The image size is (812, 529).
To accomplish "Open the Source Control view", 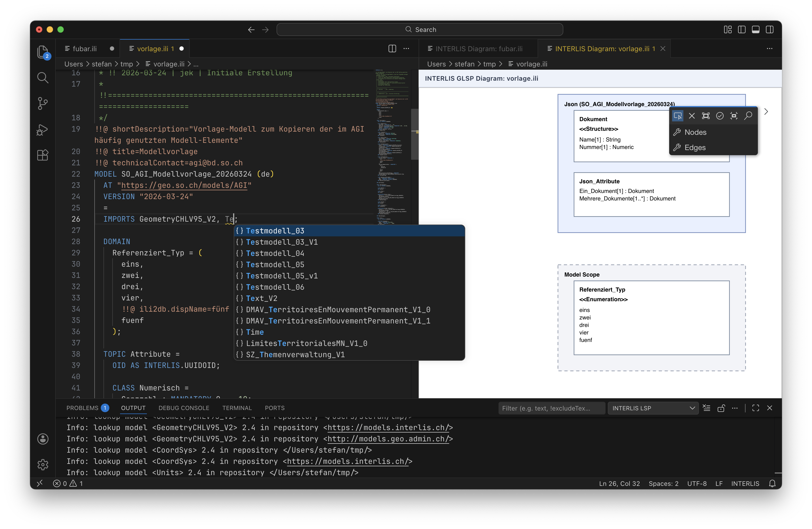I will [43, 103].
